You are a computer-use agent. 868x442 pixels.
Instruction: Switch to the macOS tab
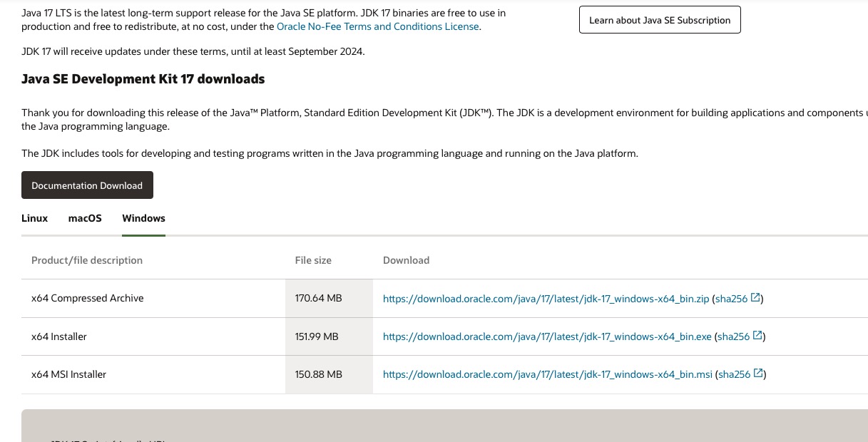[85, 218]
